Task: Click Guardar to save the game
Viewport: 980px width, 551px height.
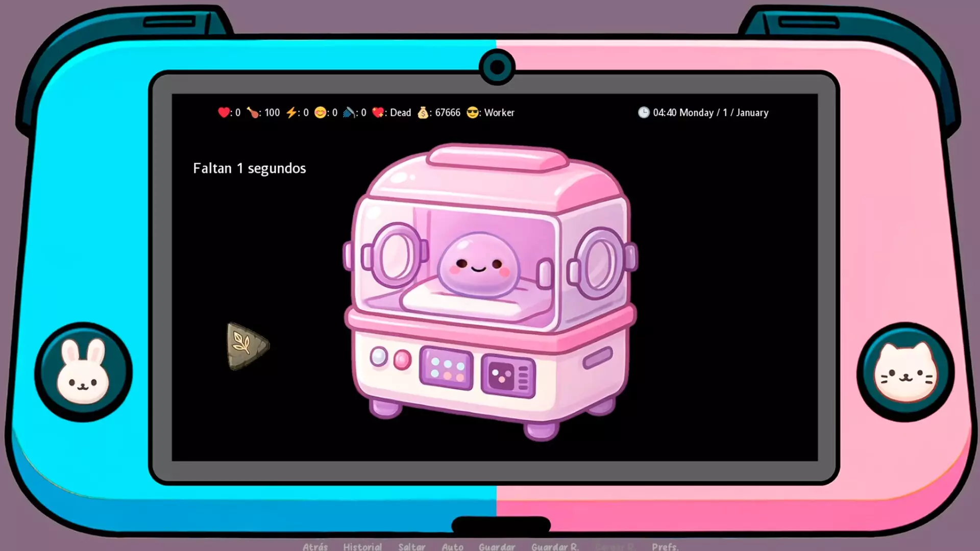Action: pos(497,546)
